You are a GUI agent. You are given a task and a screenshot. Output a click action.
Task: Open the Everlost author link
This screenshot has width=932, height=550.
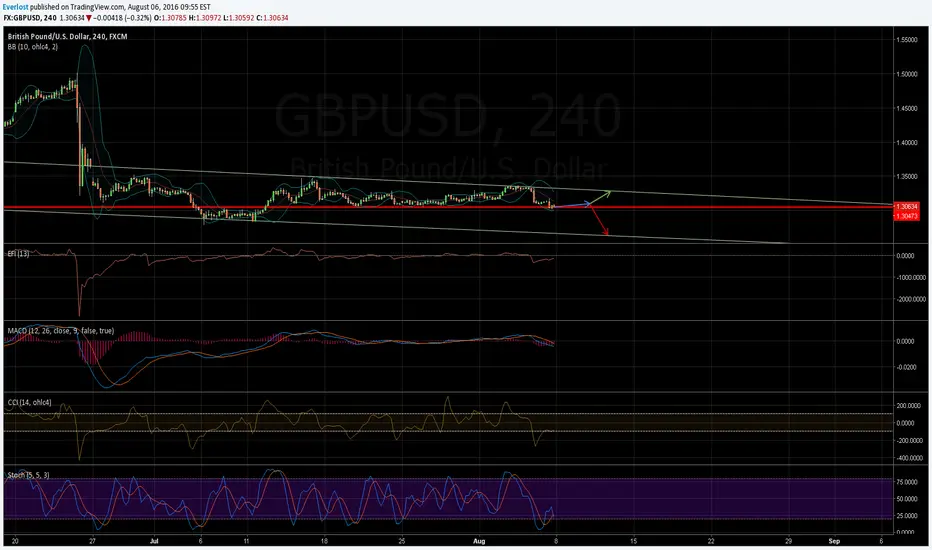point(15,7)
